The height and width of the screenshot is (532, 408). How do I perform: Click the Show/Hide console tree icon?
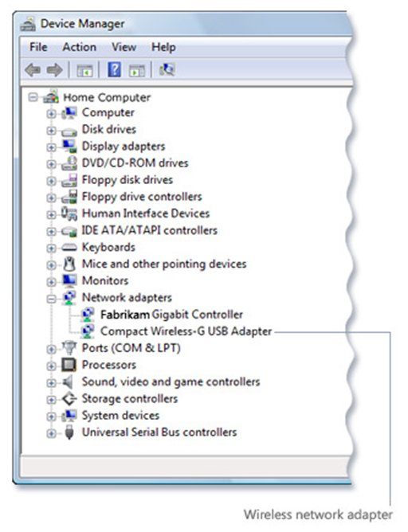pos(84,70)
